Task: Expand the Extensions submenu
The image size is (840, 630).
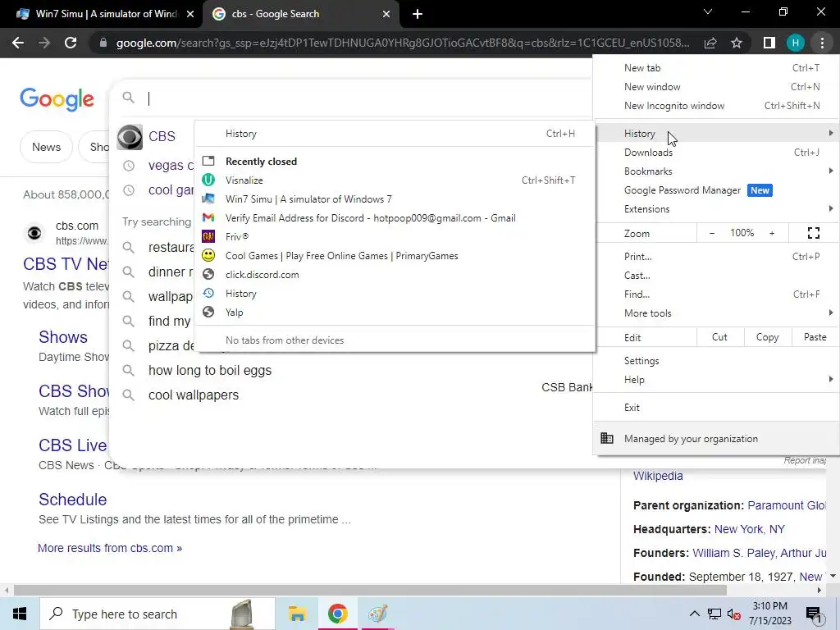Action: coord(716,209)
